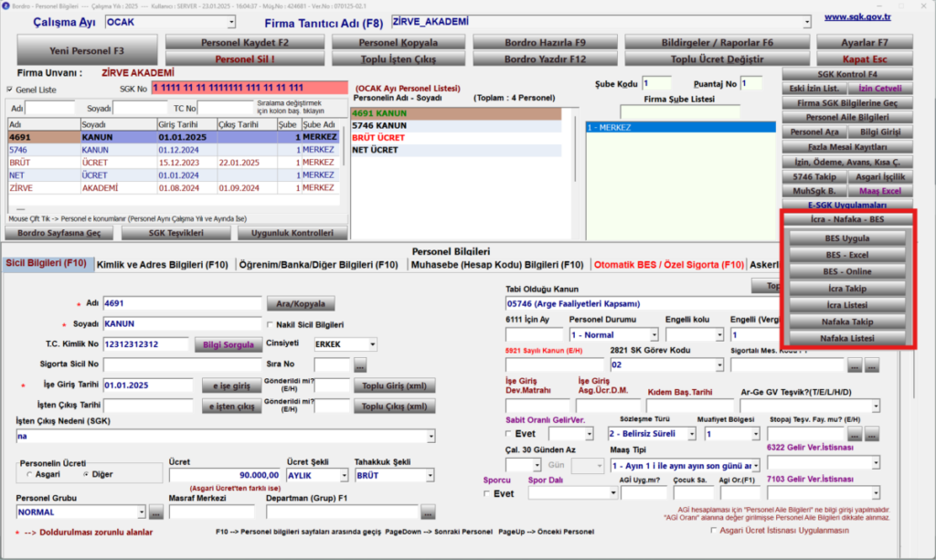Open Öğrenim/Banka/Diğer Bilgileri tab
Viewport: 936px width, 560px height.
(x=318, y=265)
